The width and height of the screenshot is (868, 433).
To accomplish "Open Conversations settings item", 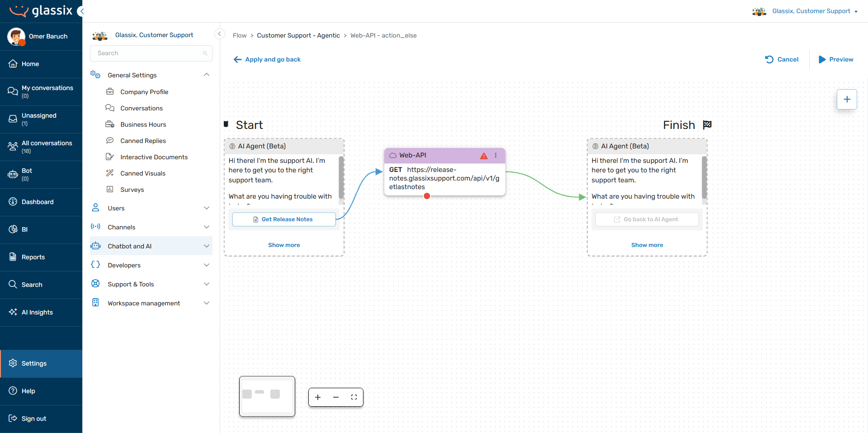I will point(142,108).
